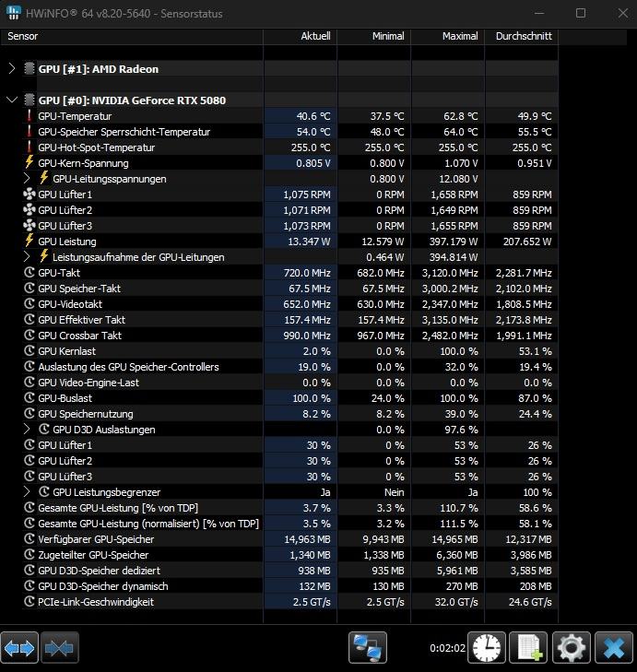The width and height of the screenshot is (637, 672).
Task: Click the clock icon of GPU Speicher-Takt
Action: 29,289
